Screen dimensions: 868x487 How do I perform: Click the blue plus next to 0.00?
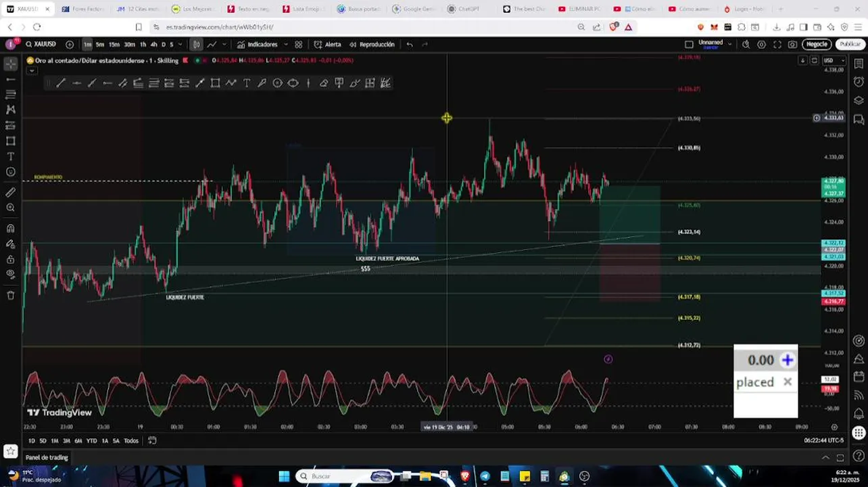(787, 361)
